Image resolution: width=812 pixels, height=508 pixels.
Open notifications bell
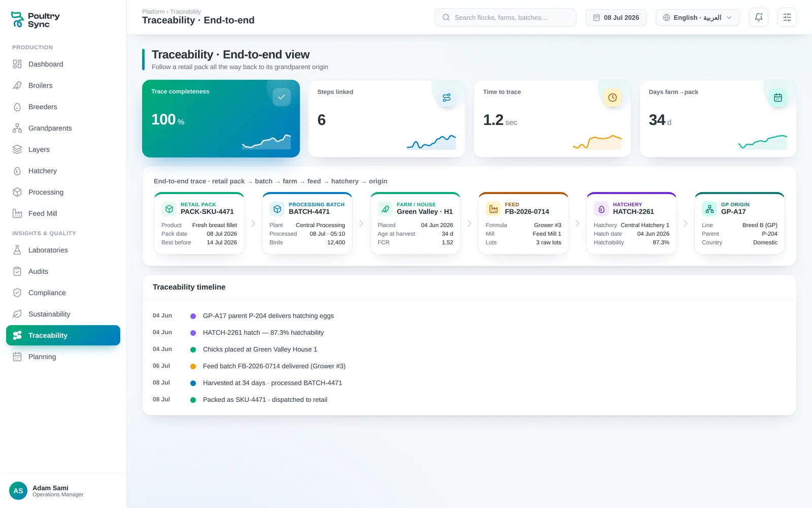coord(759,17)
